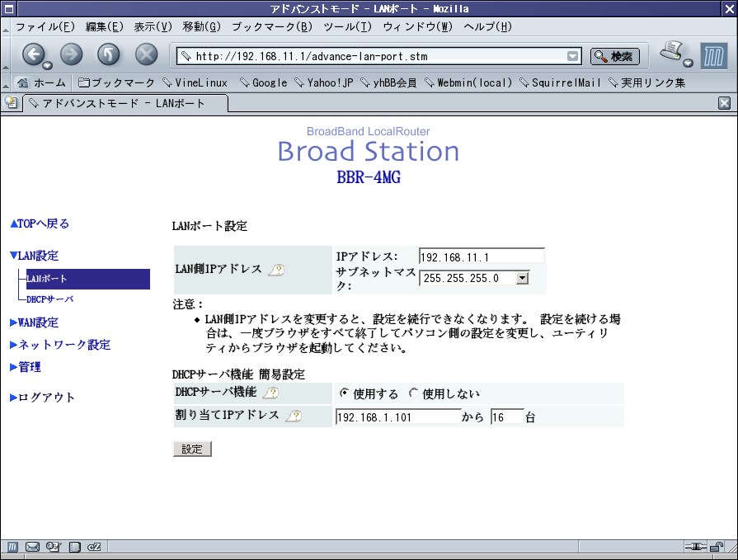Open the ブックマーク(B) menu
This screenshot has height=560, width=738.
coord(272,27)
